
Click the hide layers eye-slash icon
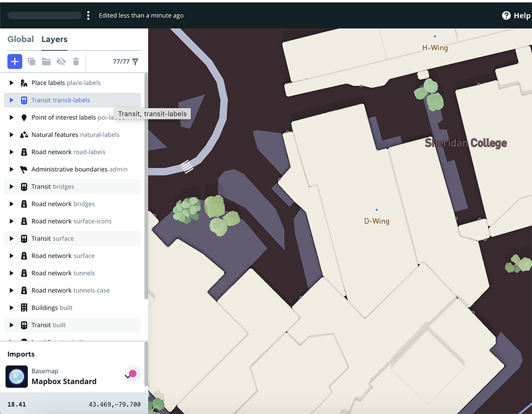click(x=61, y=61)
